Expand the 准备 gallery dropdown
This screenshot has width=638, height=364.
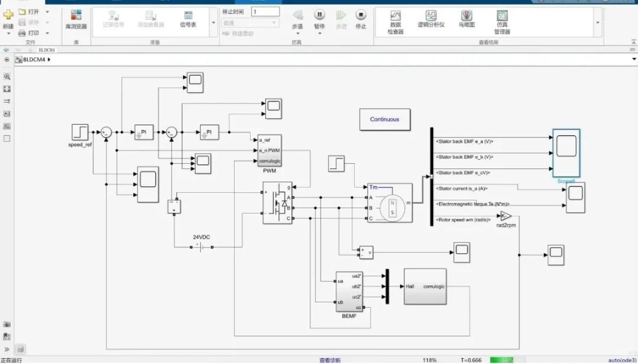214,23
